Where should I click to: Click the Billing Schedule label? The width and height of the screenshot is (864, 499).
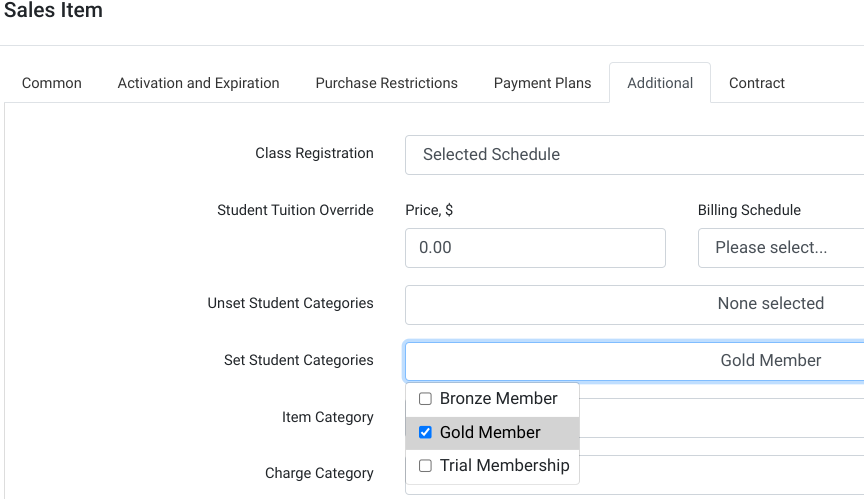click(749, 210)
